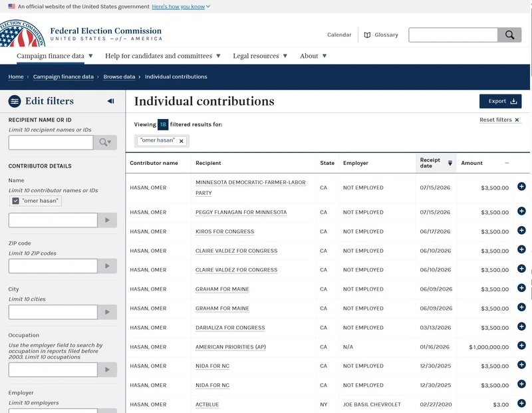Sort by the Amount column
Screen dimensions: 532x413
[485, 163]
